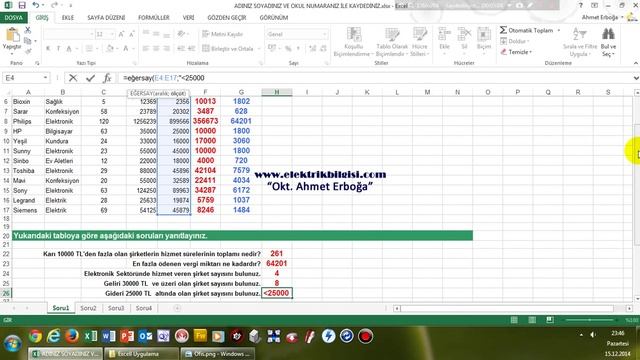Viewport: 640px width, 360px height.
Task: Switch to SAYFA DÜZENİ ribbon tab
Action: [x=106, y=18]
